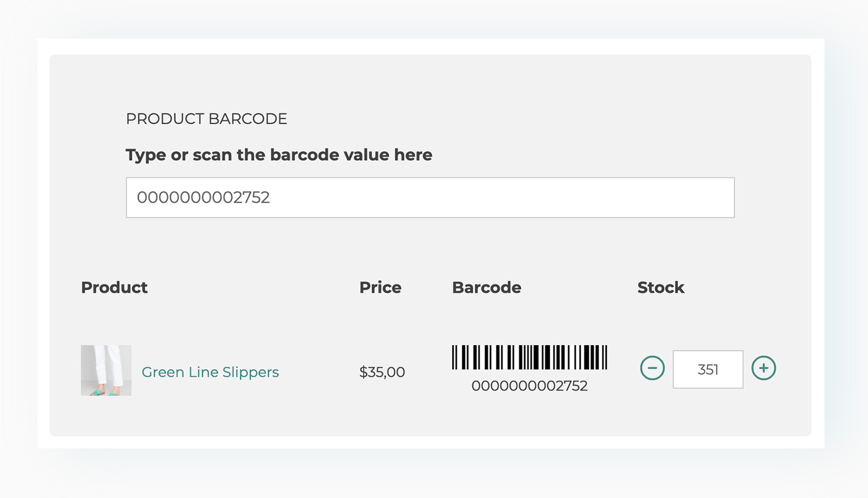Select the stock quantity box showing 351
Viewport: 868px width, 498px height.
(x=707, y=369)
